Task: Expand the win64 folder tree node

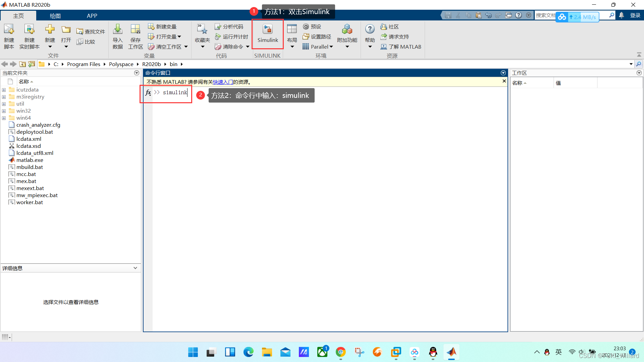Action: (4, 118)
